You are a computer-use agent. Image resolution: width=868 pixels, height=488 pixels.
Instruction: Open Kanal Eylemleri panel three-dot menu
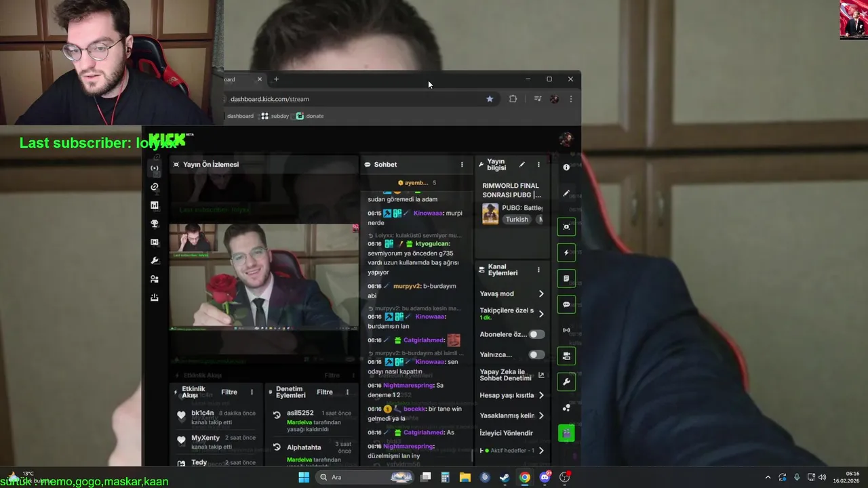point(538,270)
